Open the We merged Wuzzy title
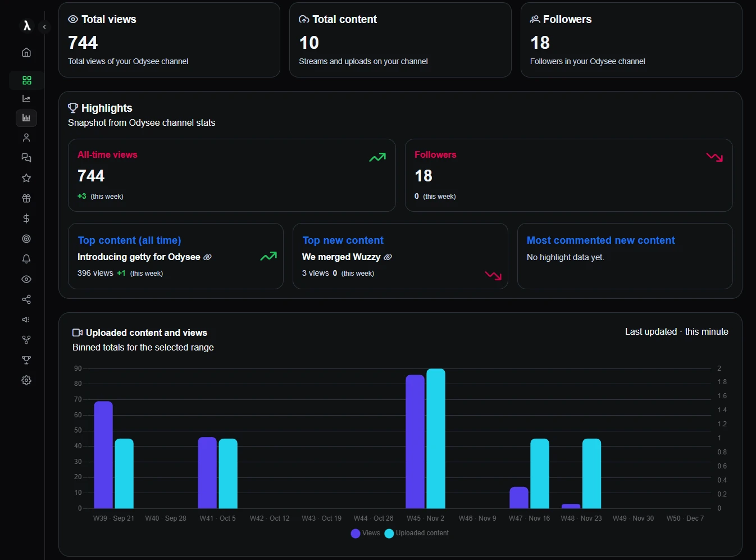The height and width of the screenshot is (560, 756). click(341, 257)
